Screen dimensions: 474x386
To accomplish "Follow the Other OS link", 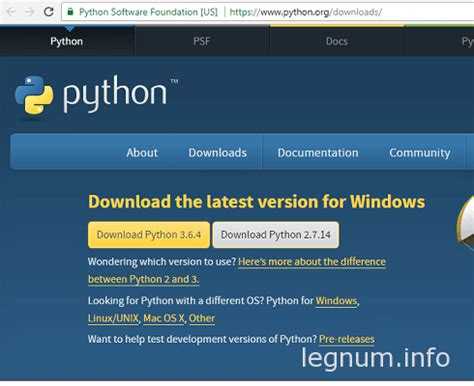I will (202, 318).
